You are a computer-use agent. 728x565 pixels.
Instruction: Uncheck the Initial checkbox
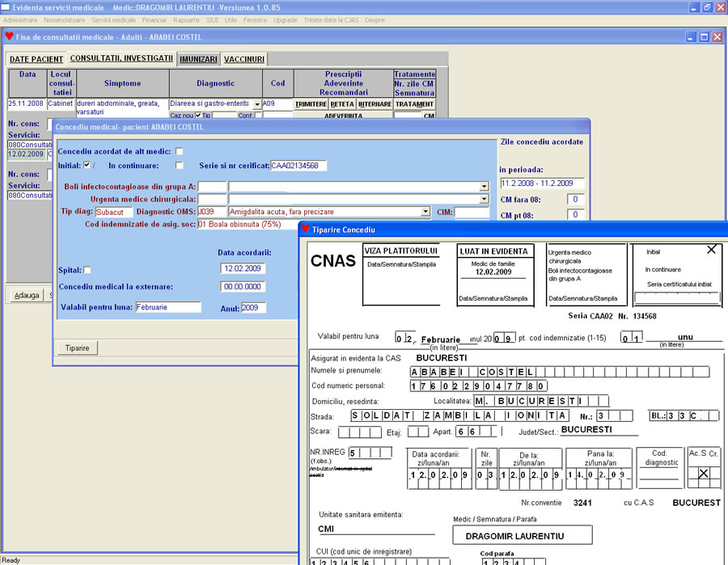coord(87,165)
